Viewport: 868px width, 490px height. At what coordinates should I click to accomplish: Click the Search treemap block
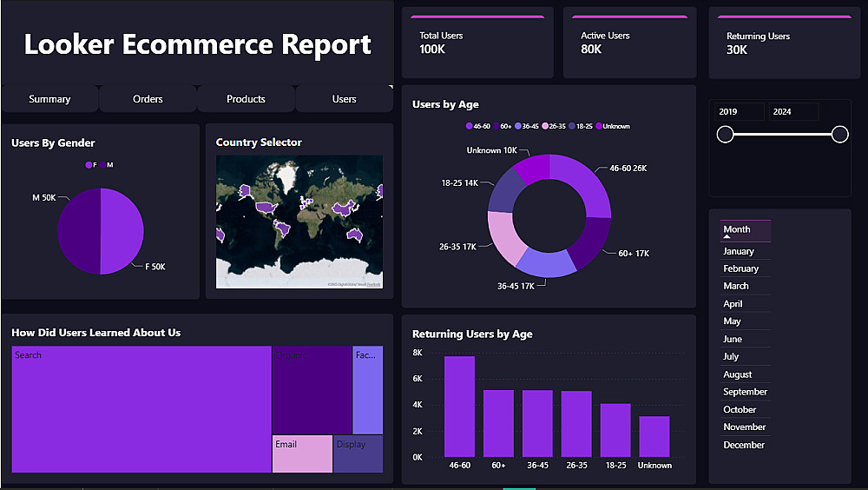[141, 409]
